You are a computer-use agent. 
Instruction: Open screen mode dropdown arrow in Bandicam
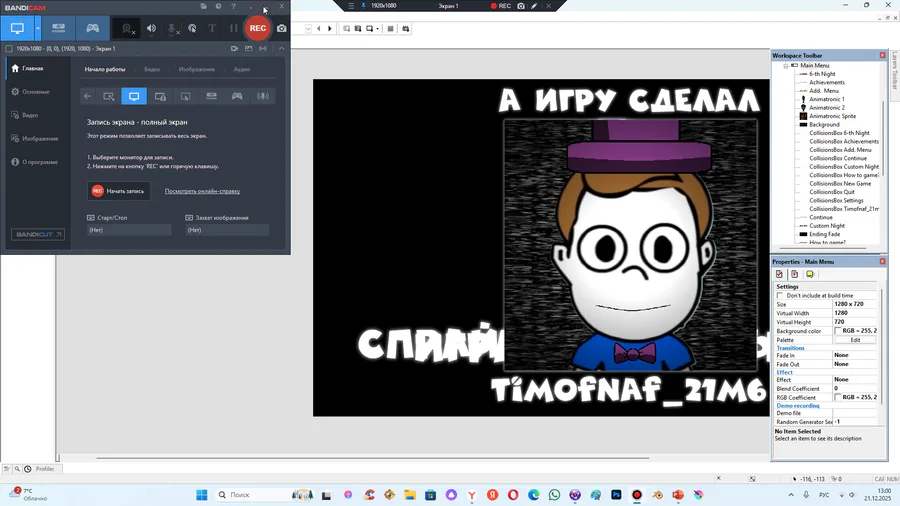[38, 28]
